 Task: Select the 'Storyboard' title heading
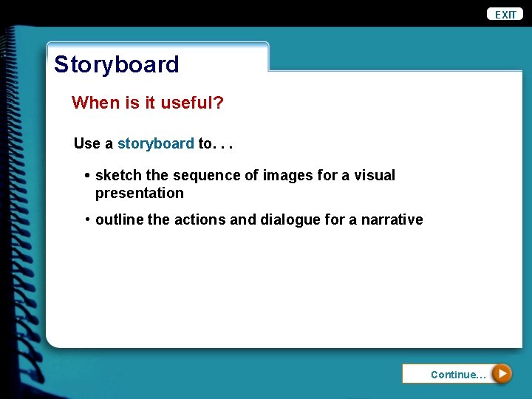117,64
